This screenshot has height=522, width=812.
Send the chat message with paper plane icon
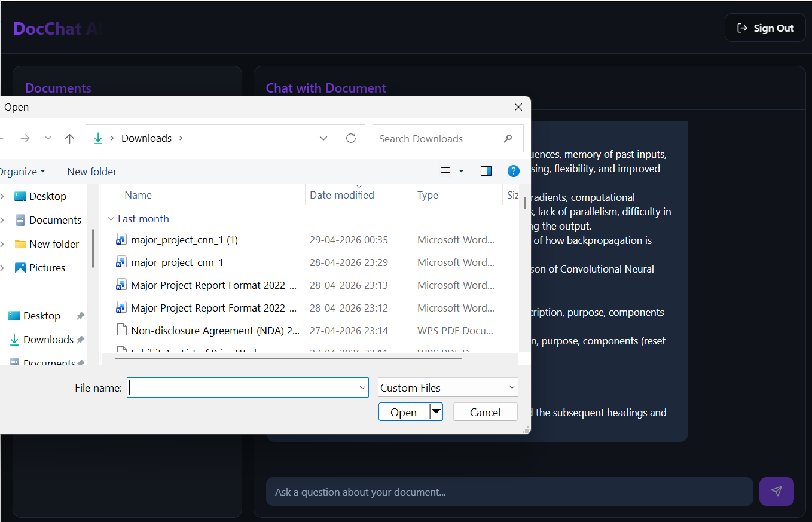tap(776, 492)
